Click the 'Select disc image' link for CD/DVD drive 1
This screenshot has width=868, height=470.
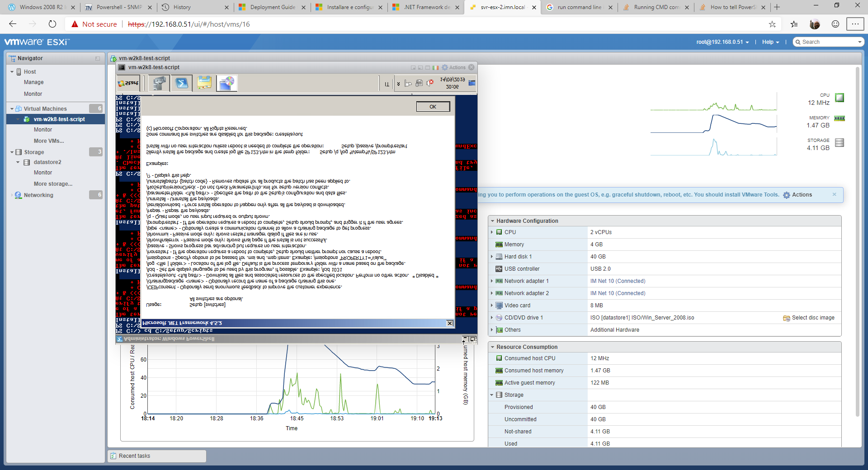point(812,317)
